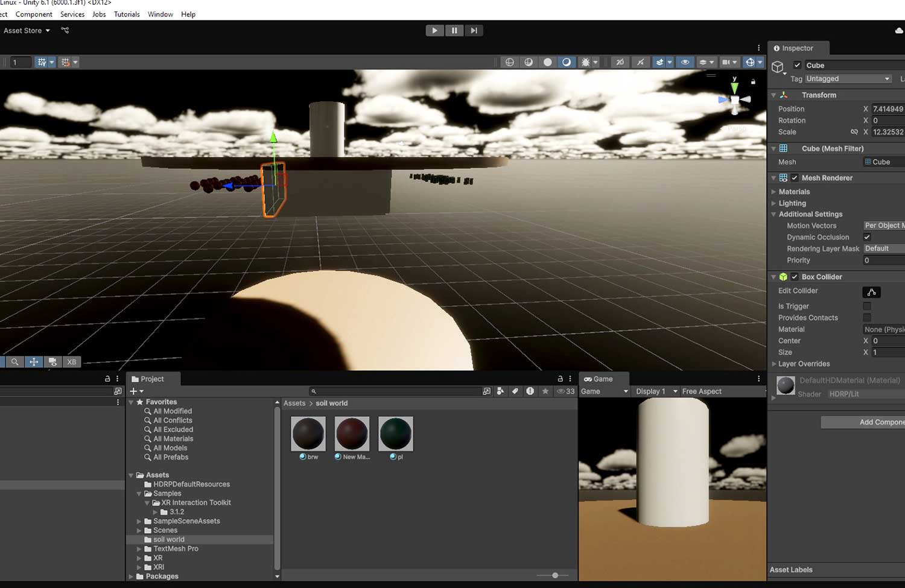Viewport: 905px width, 588px height.
Task: Open the Scene camera settings icon
Action: [726, 62]
